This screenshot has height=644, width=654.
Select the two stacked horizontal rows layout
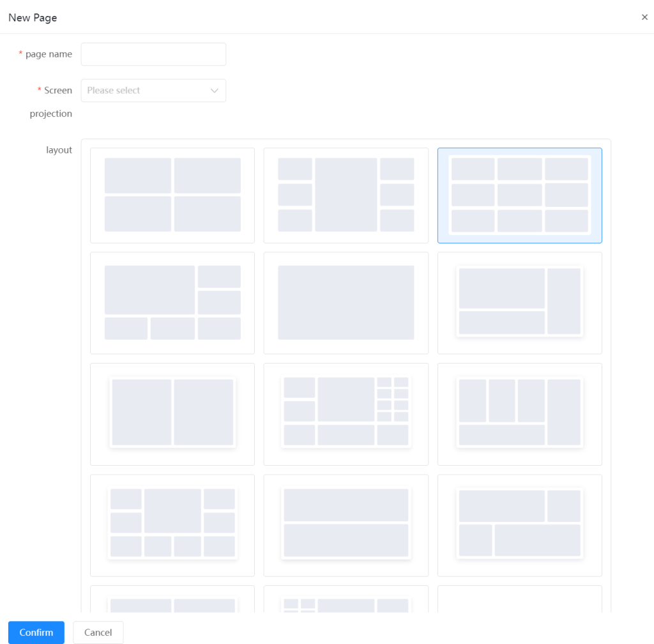tap(346, 525)
